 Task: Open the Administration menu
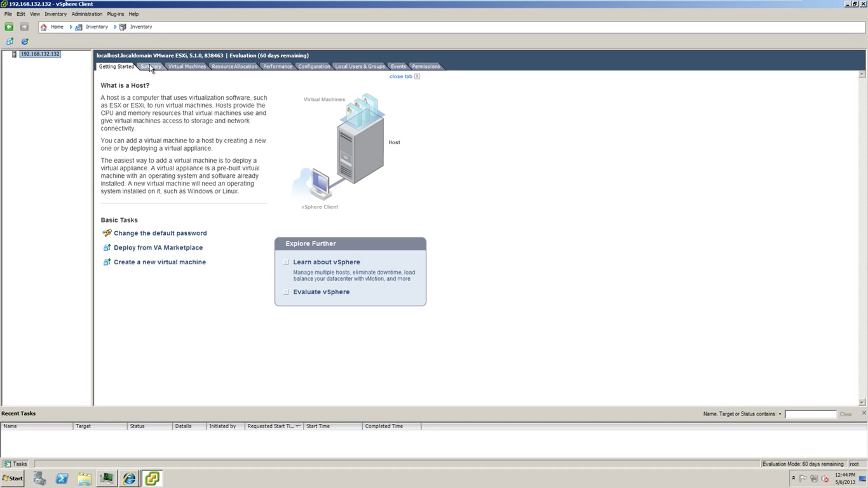click(x=87, y=14)
